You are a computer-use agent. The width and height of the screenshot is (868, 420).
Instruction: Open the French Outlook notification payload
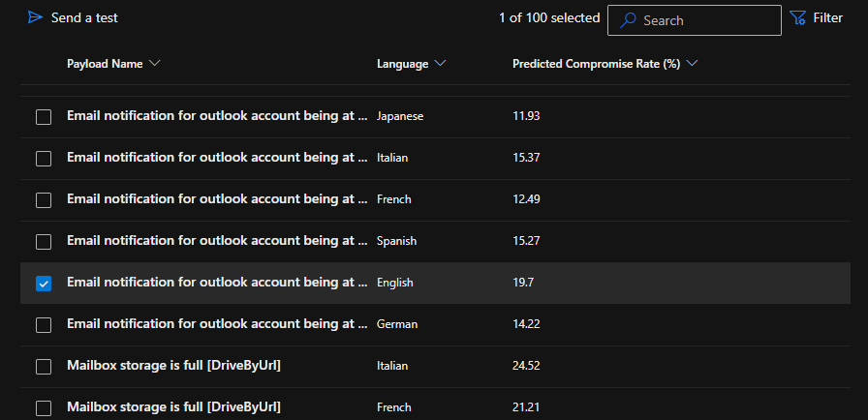click(216, 198)
